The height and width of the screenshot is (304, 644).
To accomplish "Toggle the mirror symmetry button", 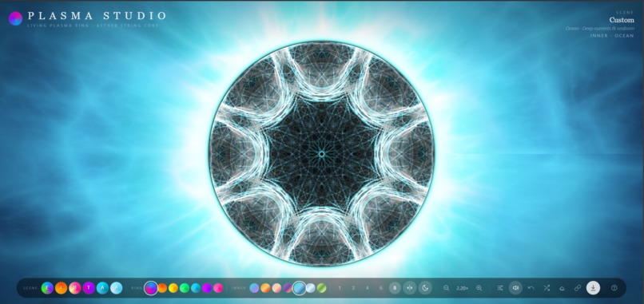I will 409,288.
